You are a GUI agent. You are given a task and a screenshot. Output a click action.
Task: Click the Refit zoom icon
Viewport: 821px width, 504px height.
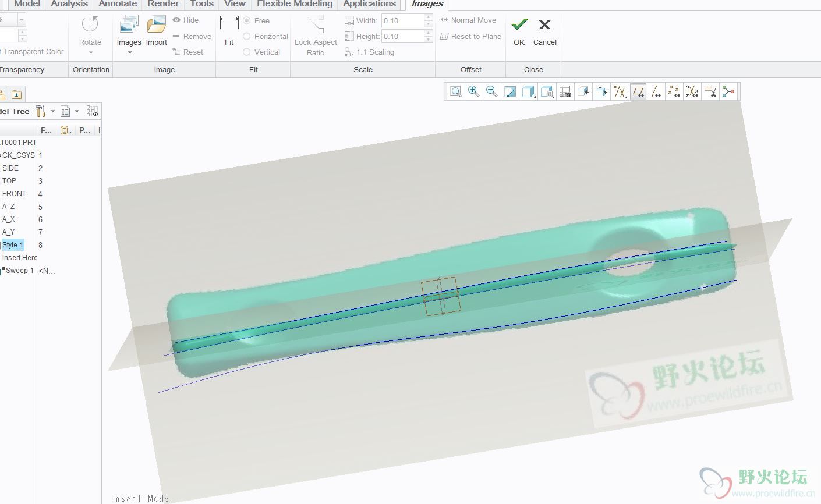[x=456, y=91]
